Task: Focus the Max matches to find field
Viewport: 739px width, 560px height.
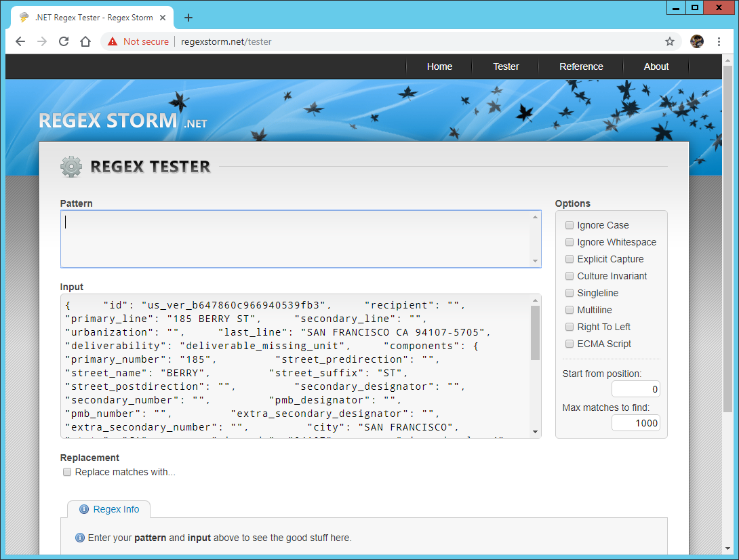Action: 635,423
